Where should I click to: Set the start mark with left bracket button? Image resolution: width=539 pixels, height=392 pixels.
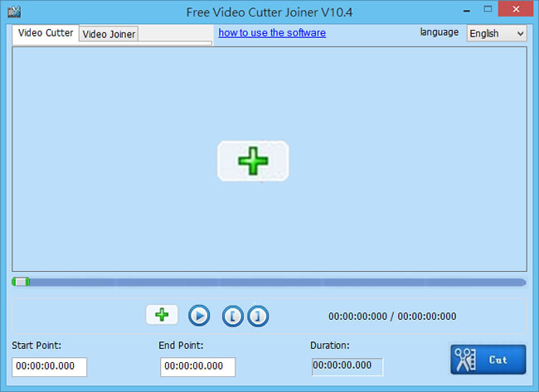(233, 316)
